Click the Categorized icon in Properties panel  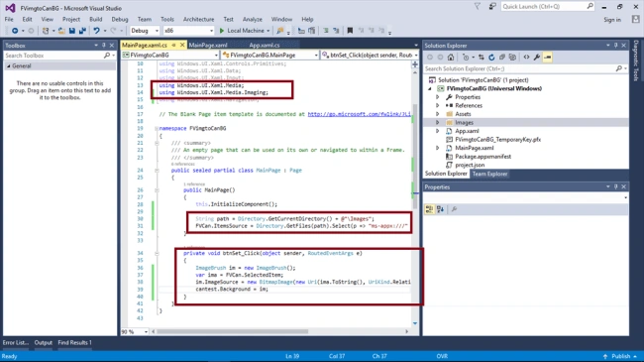(429, 209)
